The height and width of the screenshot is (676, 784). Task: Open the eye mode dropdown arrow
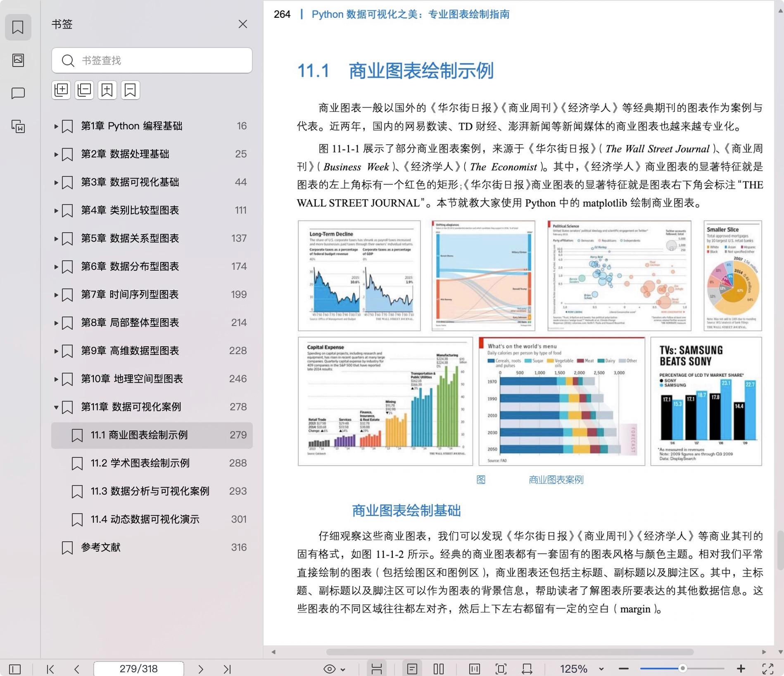[343, 669]
